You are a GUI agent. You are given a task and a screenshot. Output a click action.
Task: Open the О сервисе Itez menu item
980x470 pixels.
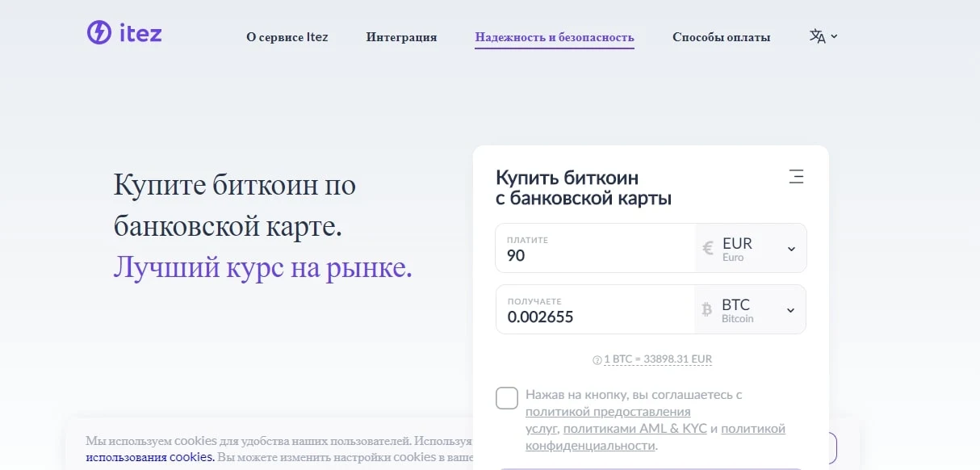tap(287, 37)
